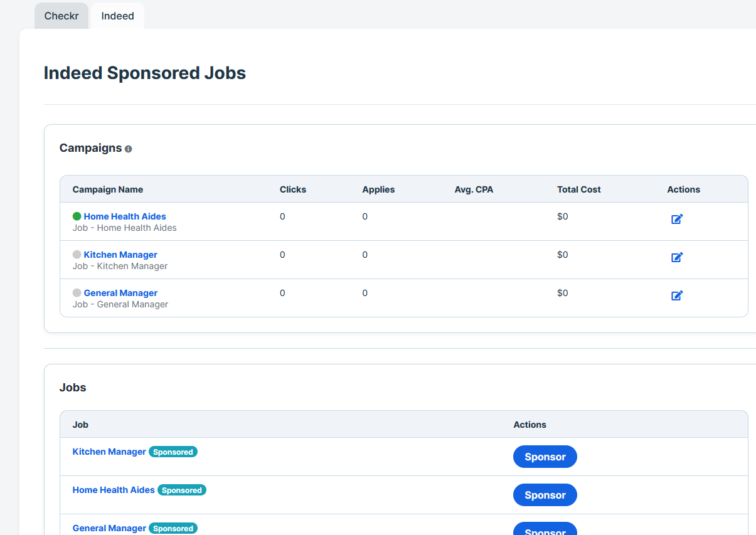Edit the Home Health Aides campaign

[677, 219]
